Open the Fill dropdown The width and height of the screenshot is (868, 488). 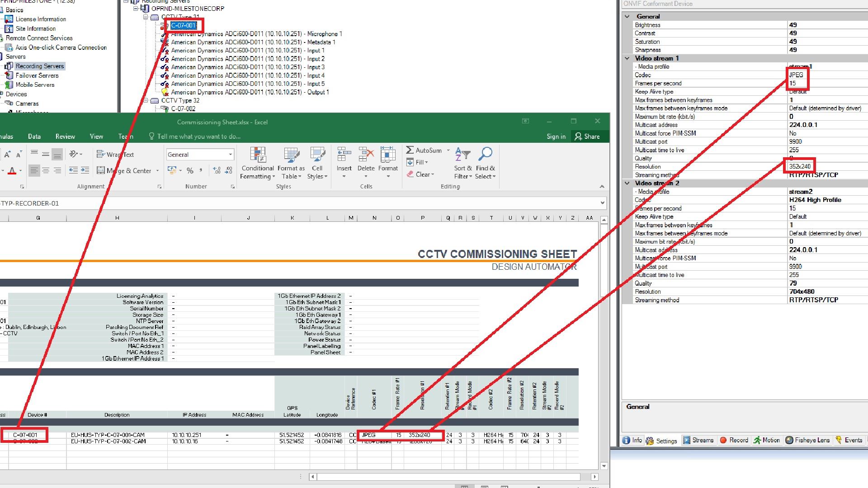pos(417,162)
